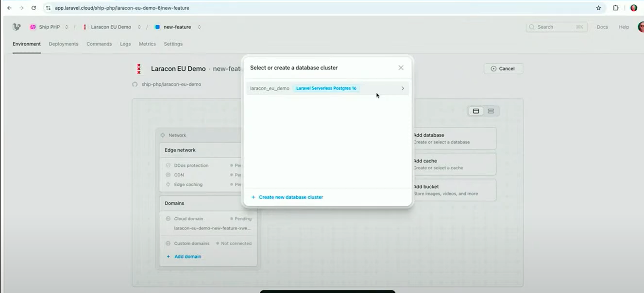Viewport: 644px width, 293px height.
Task: Open the new-feature environment switcher
Action: (199, 27)
